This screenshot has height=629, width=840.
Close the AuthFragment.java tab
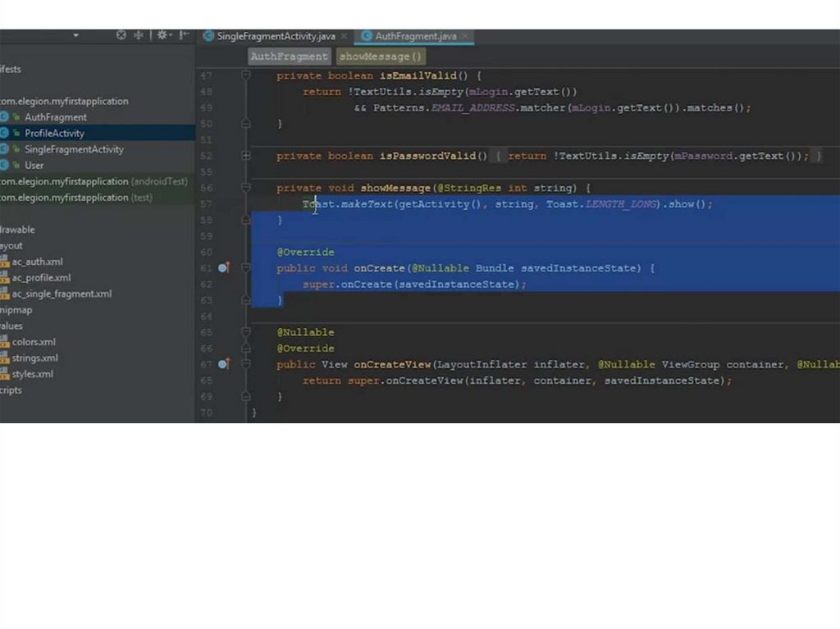[x=465, y=37]
